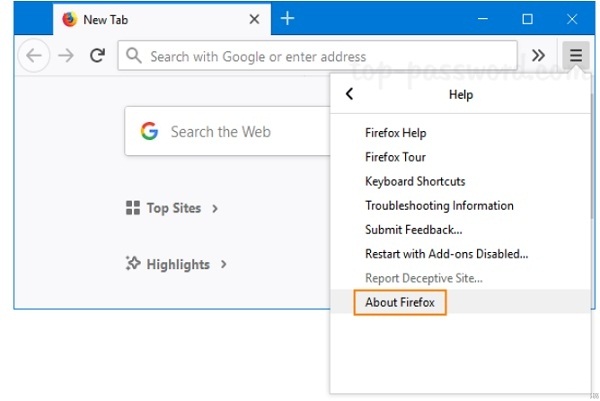
Task: Click the Highlights sparkle icon
Action: click(x=132, y=264)
